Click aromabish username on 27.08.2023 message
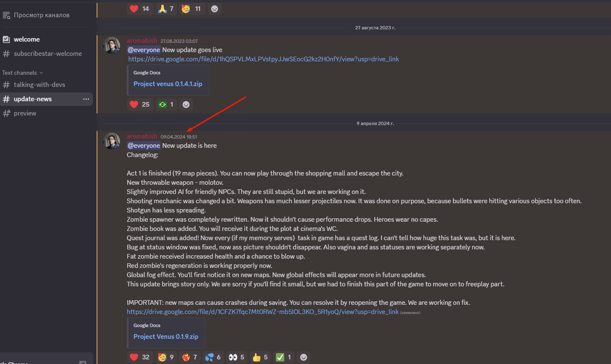This screenshot has width=611, height=364. point(142,41)
